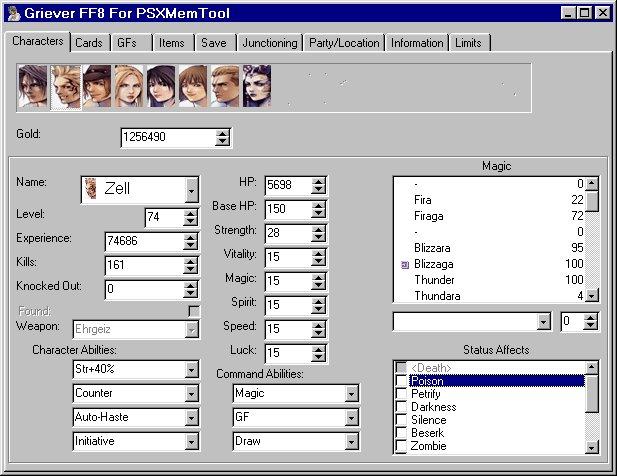
Task: Click the Experience spinner arrows
Action: [190, 241]
